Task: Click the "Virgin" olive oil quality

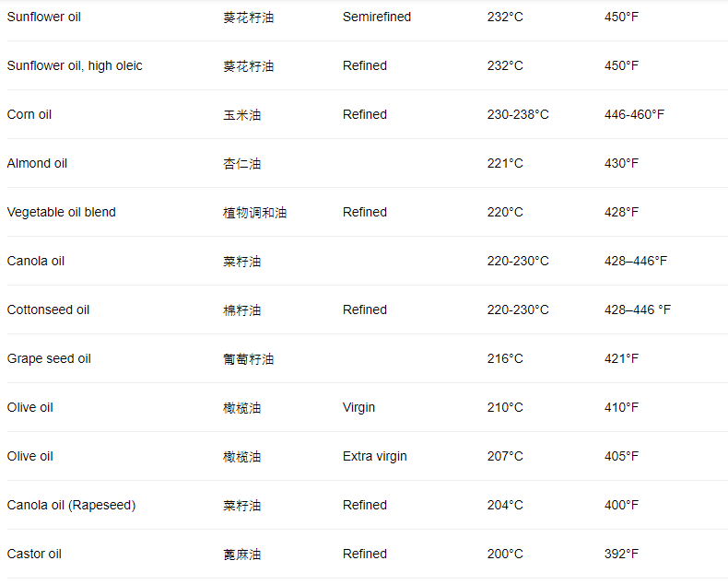Action: tap(358, 407)
